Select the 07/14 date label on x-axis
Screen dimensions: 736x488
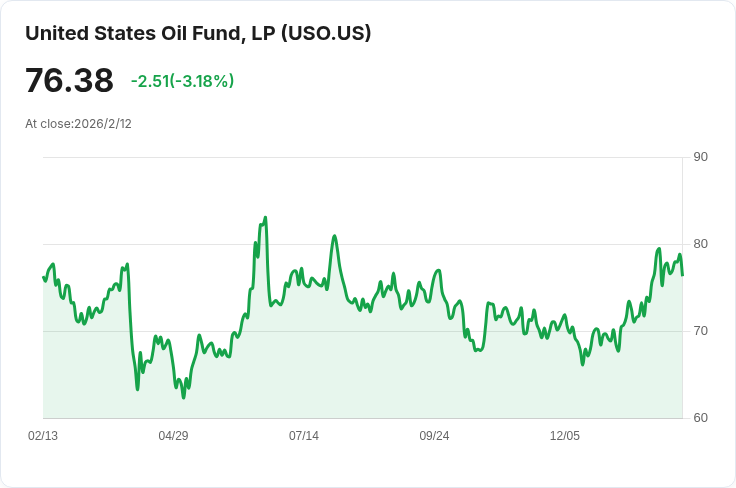[x=304, y=436]
